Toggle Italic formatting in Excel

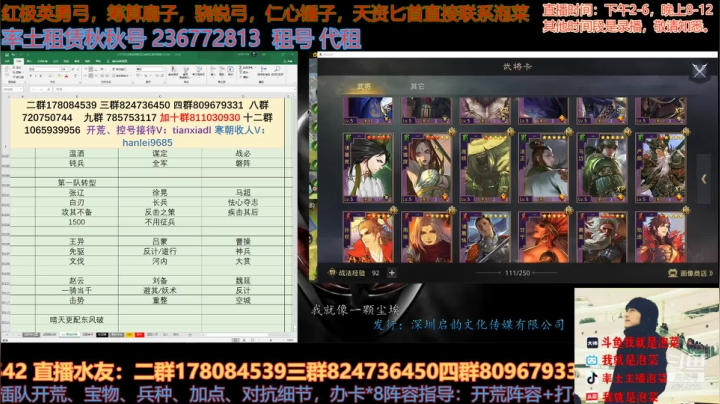click(x=36, y=76)
